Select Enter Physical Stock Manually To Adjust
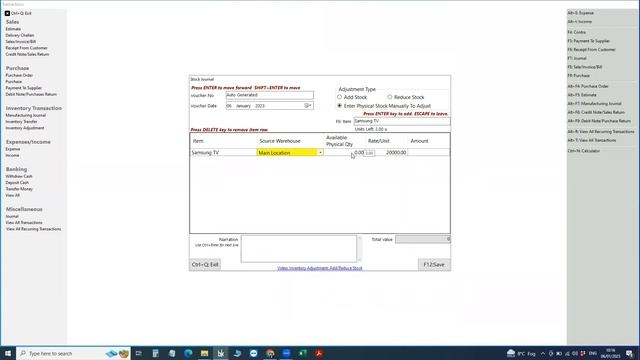Screen dimensions: 640x360 (339, 106)
